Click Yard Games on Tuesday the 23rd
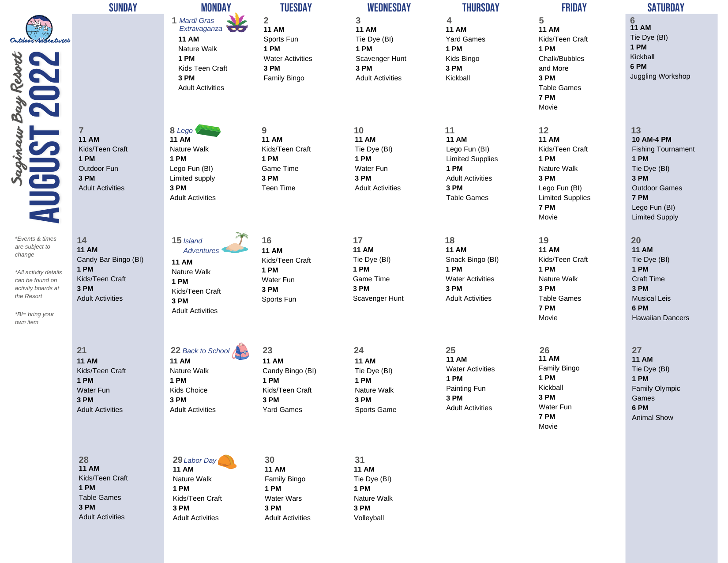Image resolution: width=728 pixels, height=563 pixels. tap(282, 410)
